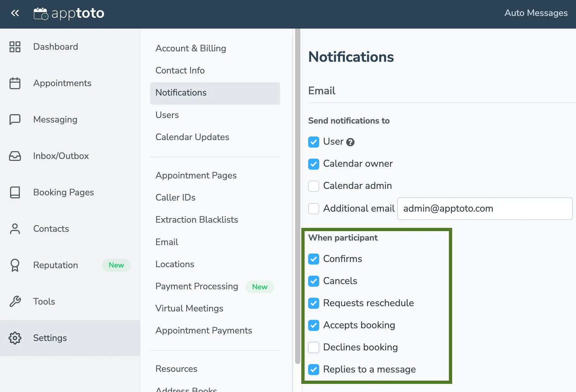The width and height of the screenshot is (576, 392).
Task: Open the Dashboard panel
Action: pos(55,46)
